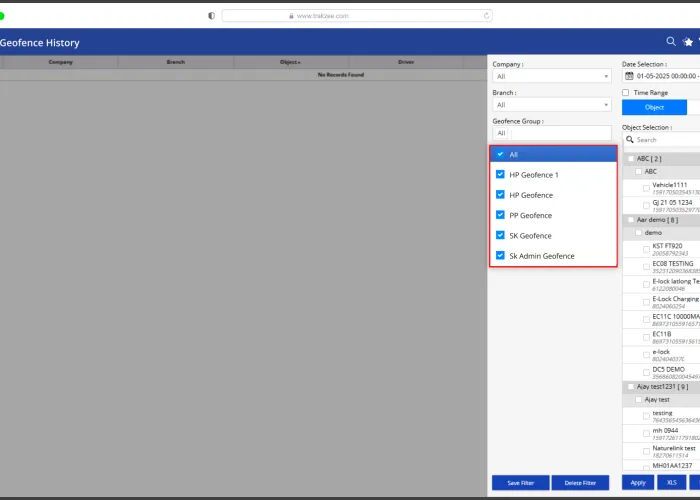Screen dimensions: 700x500
Task: Select the Object tab
Action: (654, 107)
